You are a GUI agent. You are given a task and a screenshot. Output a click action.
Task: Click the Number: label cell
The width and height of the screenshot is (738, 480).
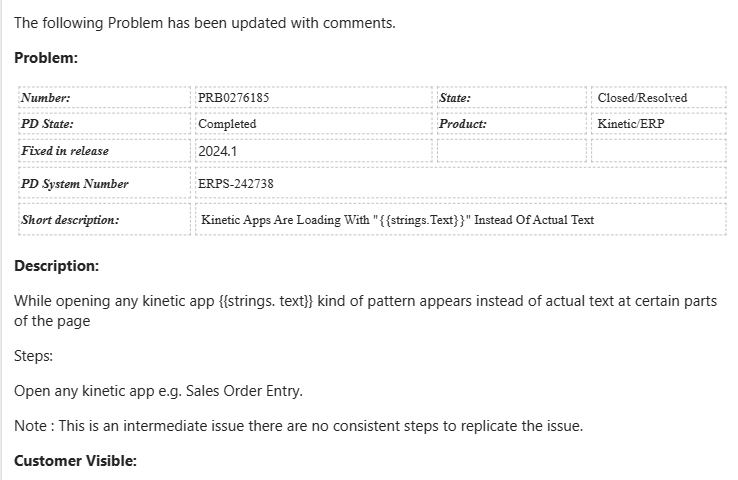(x=46, y=98)
